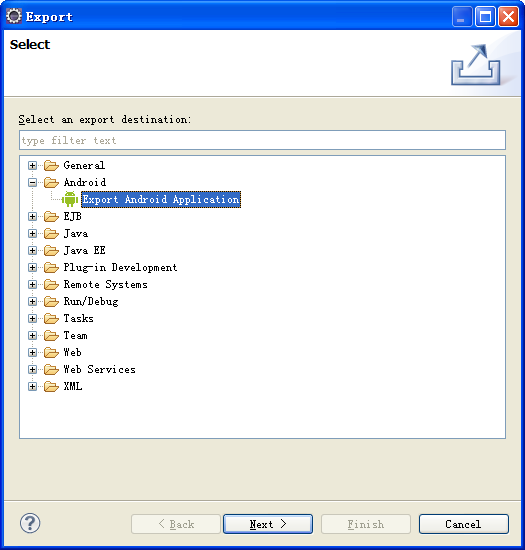Click the XML folder icon
The width and height of the screenshot is (525, 550).
point(51,387)
